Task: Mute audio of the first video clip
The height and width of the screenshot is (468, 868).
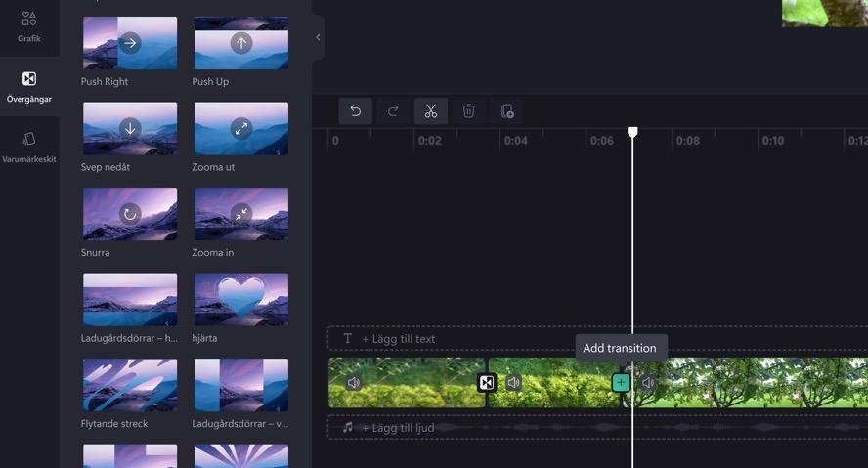Action: click(x=354, y=382)
